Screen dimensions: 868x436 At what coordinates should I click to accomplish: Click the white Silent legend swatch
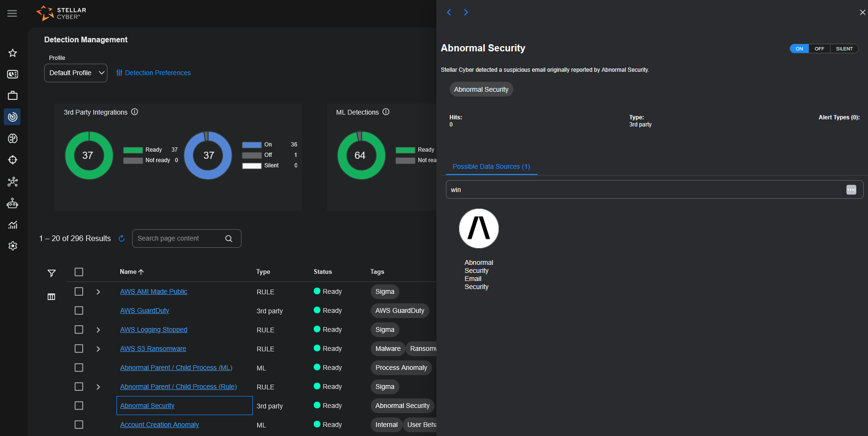[x=252, y=165]
